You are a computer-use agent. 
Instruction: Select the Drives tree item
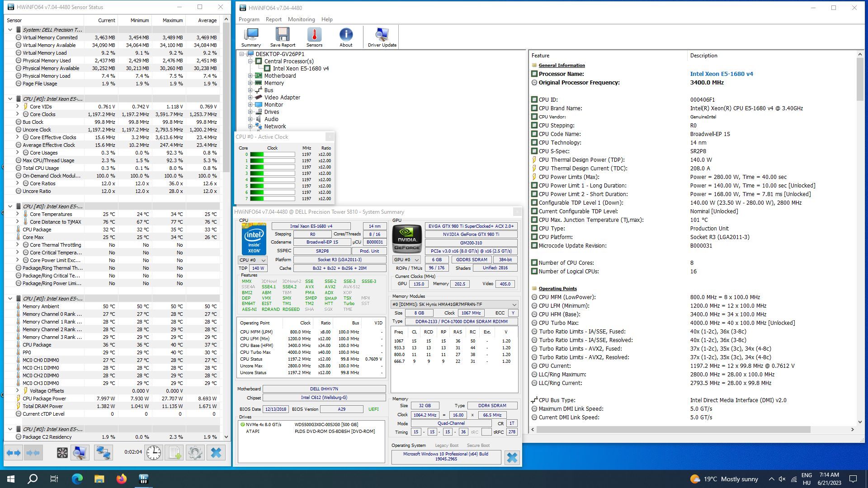(272, 112)
